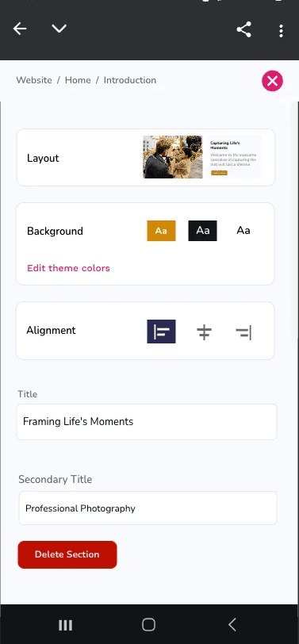Screen dimensions: 299x644
Task: Go to Website in breadcrumb
Action: pyautogui.click(x=34, y=80)
